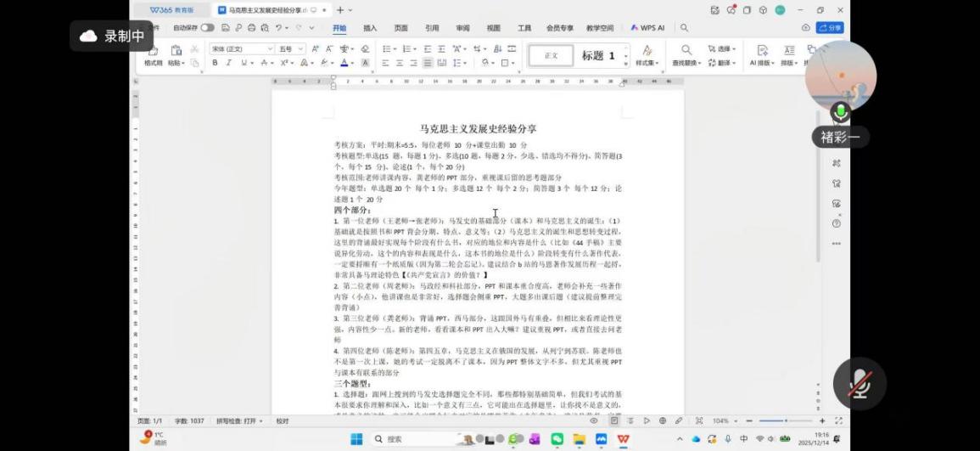Viewport: 980px width, 451px height.
Task: Click the Find and Replace (查找替换) magnifier icon
Action: pyautogui.click(x=686, y=50)
